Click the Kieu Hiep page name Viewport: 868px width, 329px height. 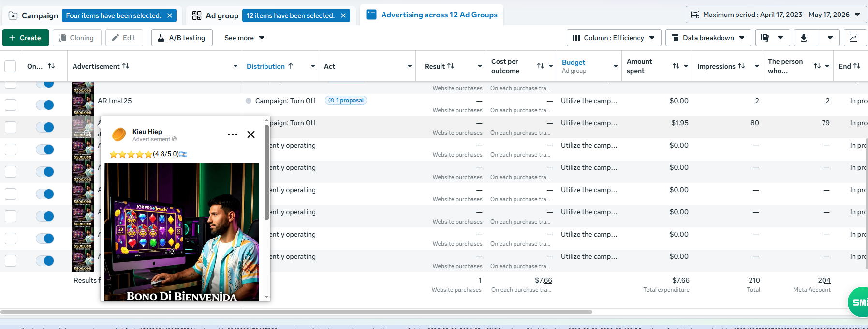click(147, 132)
